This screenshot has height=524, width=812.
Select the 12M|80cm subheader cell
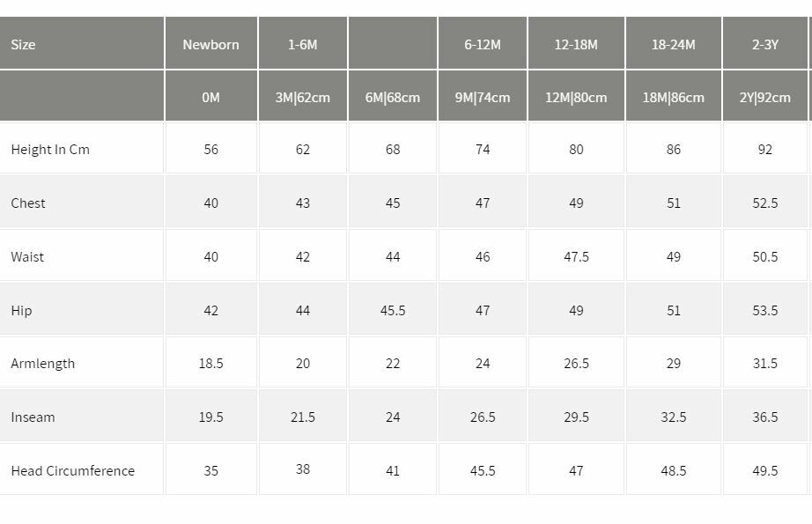coord(576,97)
